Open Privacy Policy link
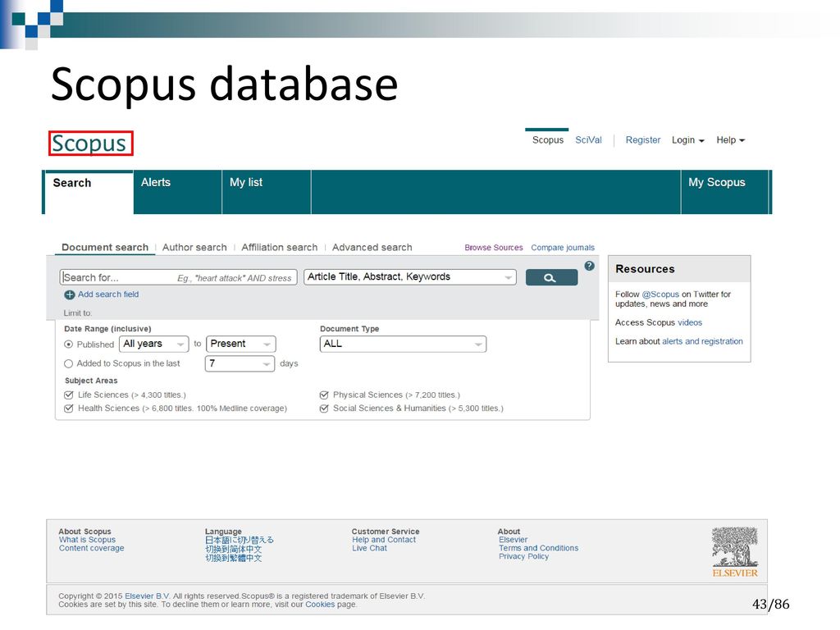The height and width of the screenshot is (630, 840). (524, 557)
